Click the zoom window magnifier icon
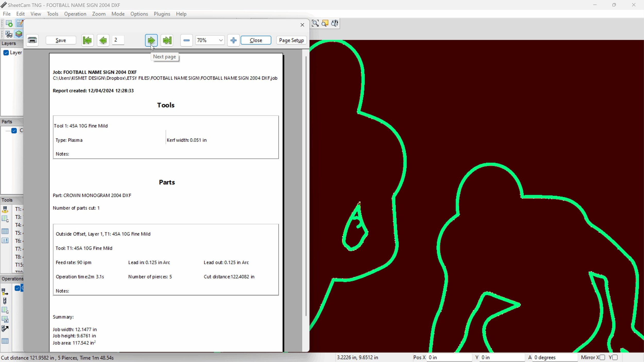Image resolution: width=644 pixels, height=362 pixels. (x=315, y=23)
